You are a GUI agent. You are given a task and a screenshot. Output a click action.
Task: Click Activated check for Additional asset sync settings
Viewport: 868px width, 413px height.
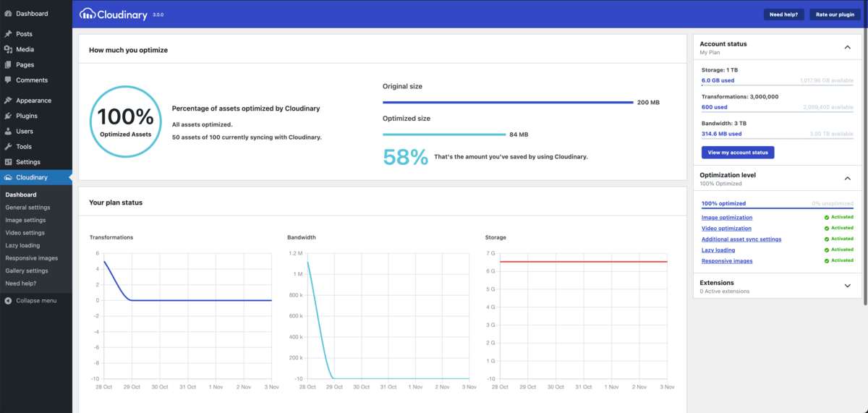tap(826, 239)
